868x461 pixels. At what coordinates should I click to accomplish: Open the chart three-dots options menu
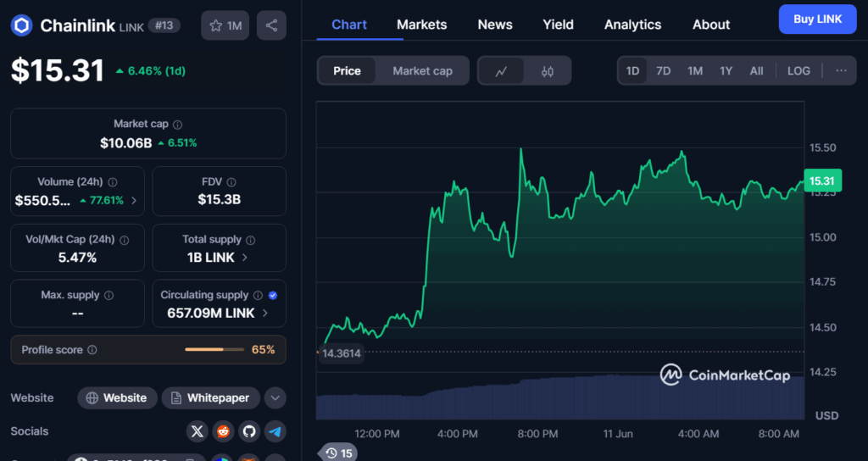click(x=842, y=71)
